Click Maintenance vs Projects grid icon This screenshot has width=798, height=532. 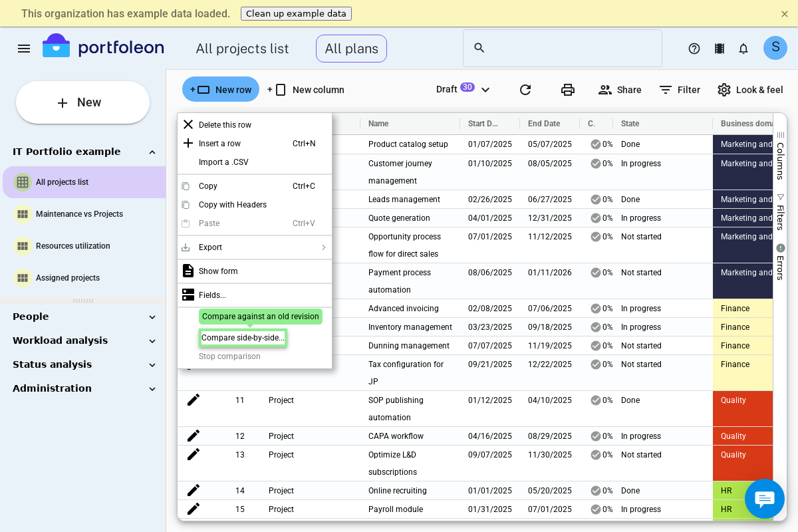23,214
